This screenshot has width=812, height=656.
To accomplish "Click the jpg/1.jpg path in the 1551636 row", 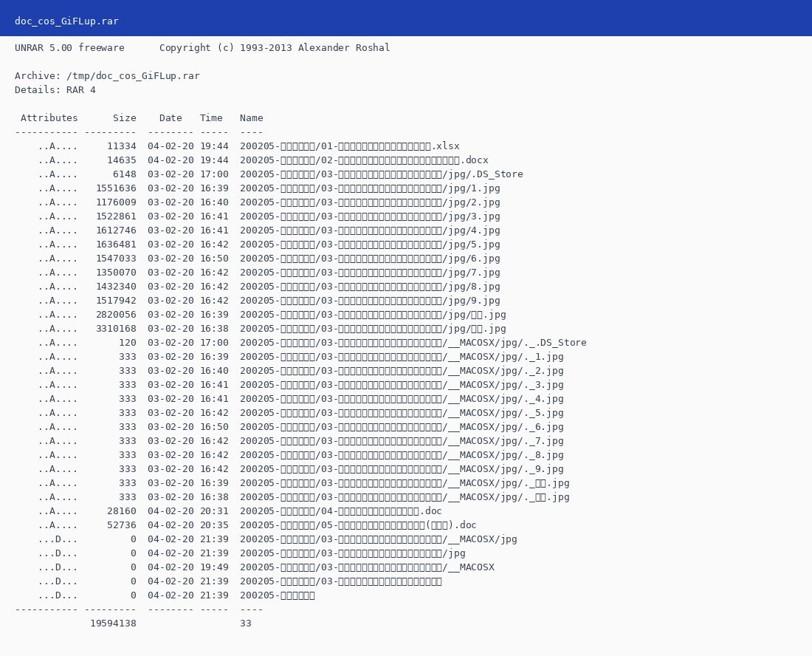I will 370,188.
